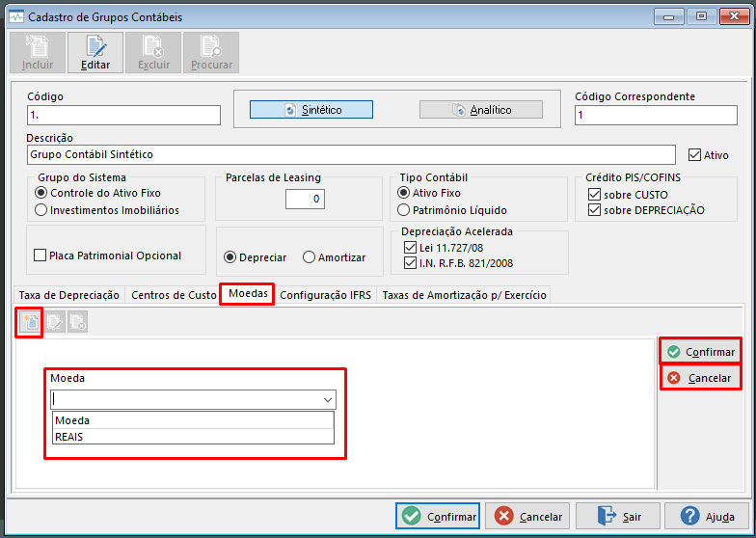Click the Descrição text field
This screenshot has width=756, height=538.
351,154
